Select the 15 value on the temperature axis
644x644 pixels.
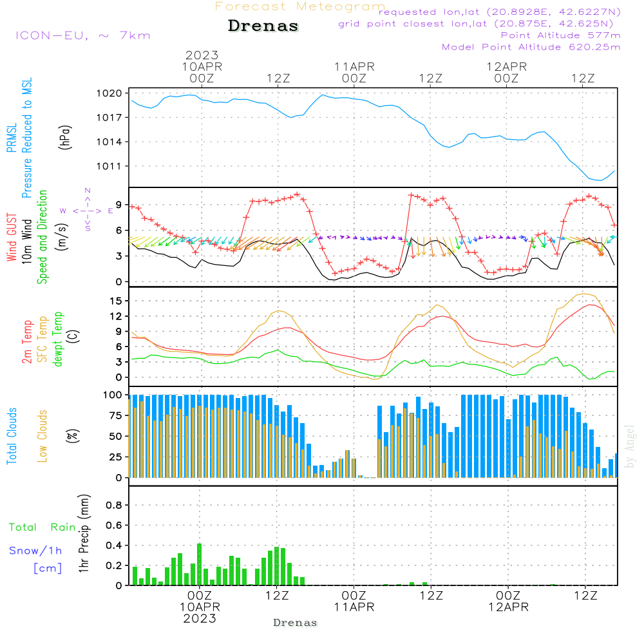[x=116, y=301]
